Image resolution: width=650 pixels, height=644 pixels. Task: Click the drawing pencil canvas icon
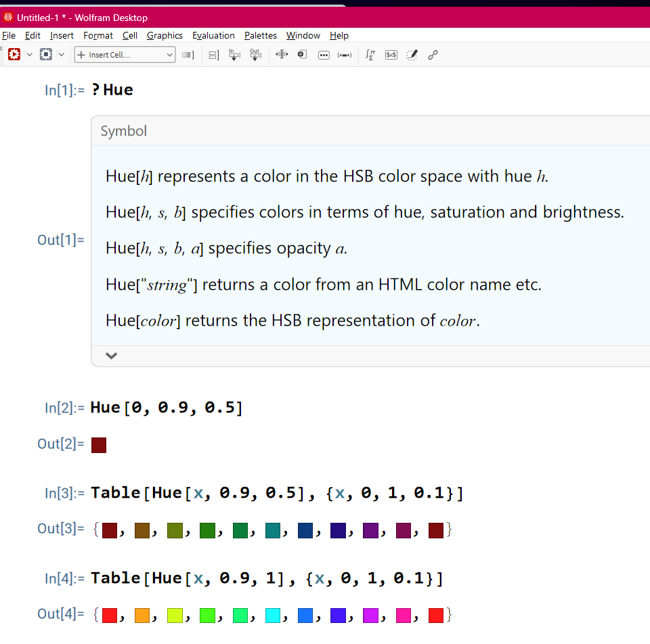412,55
